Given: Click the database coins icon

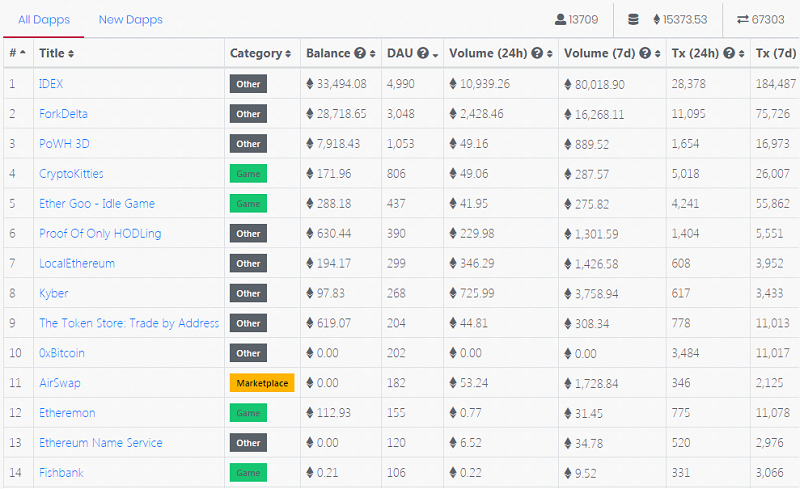Looking at the screenshot, I should [633, 19].
